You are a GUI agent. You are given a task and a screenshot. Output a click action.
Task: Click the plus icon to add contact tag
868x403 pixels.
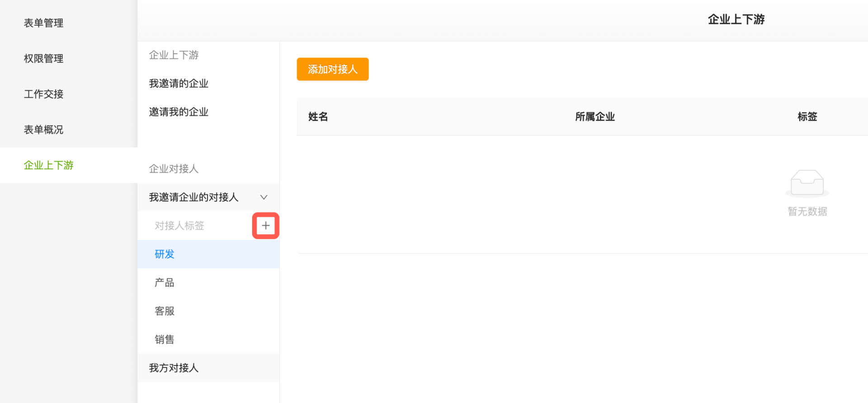(x=265, y=225)
